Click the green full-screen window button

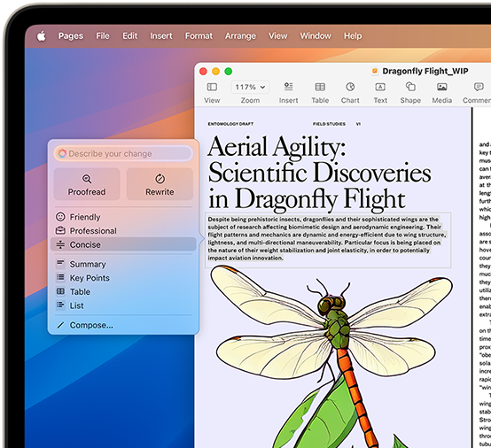[229, 72]
